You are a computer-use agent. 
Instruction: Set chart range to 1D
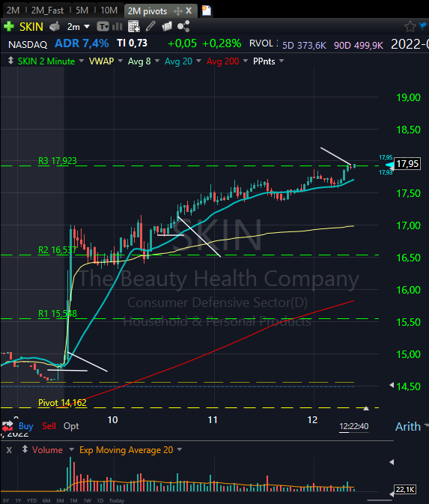click(100, 500)
